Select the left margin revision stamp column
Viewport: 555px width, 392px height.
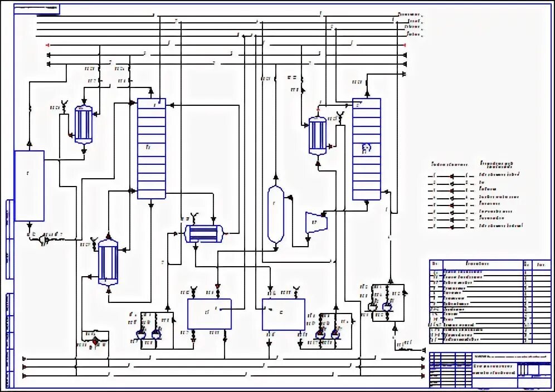(x=10, y=293)
